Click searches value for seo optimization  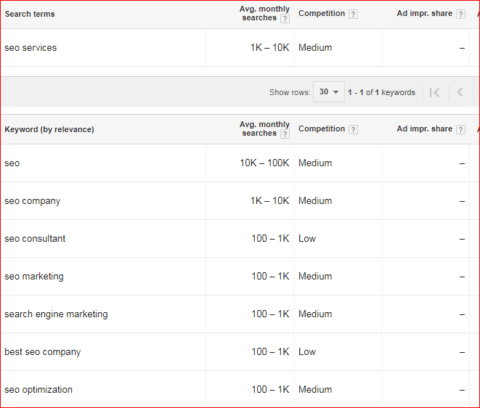click(x=270, y=389)
